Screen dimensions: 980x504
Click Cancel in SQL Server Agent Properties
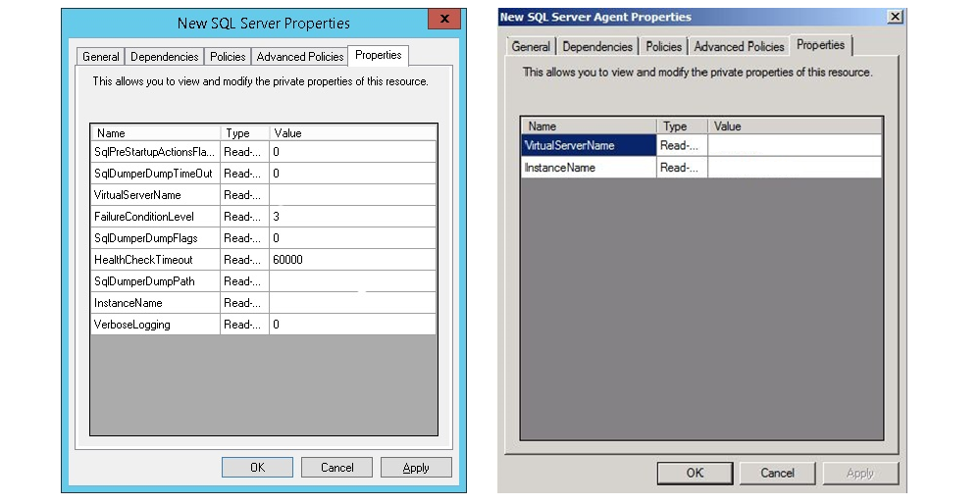[x=778, y=473]
